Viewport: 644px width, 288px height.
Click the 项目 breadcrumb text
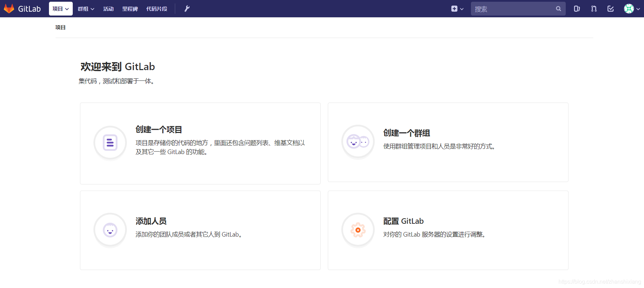click(60, 27)
